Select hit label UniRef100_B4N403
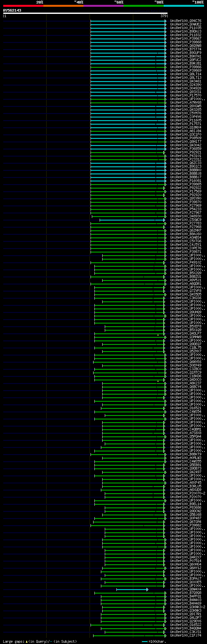 click(186, 600)
